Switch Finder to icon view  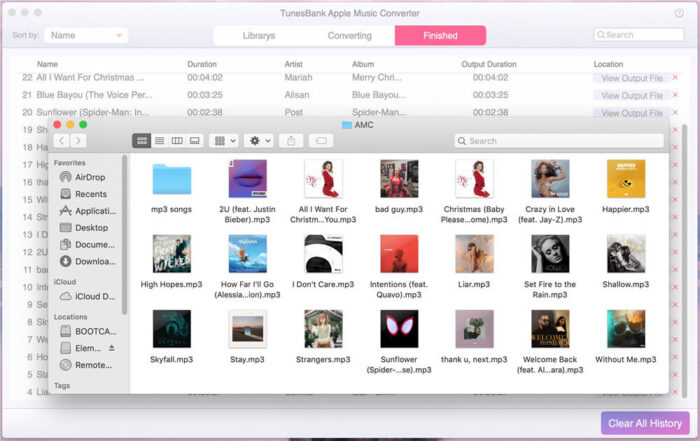coord(141,141)
